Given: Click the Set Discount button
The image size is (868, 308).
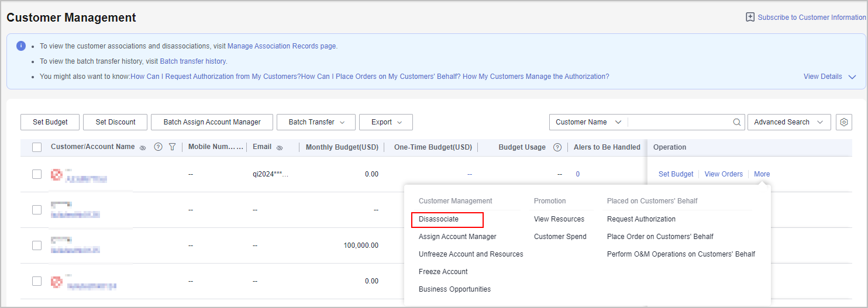Looking at the screenshot, I should (x=115, y=122).
